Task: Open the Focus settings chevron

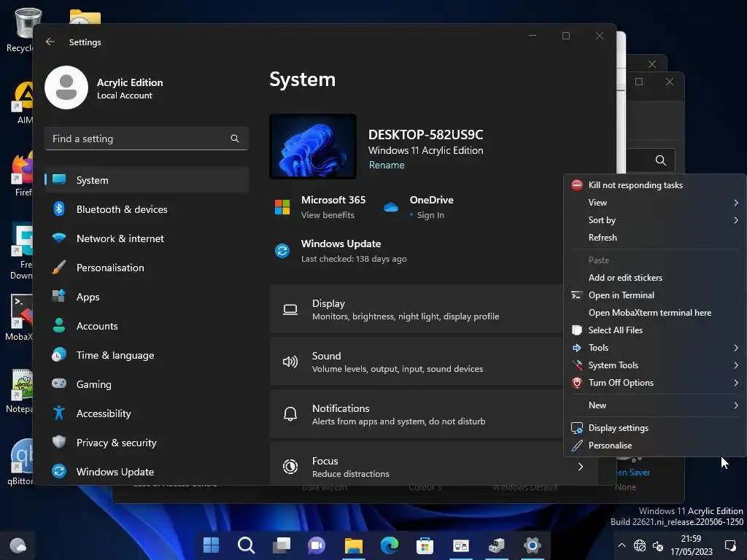Action: coord(580,467)
